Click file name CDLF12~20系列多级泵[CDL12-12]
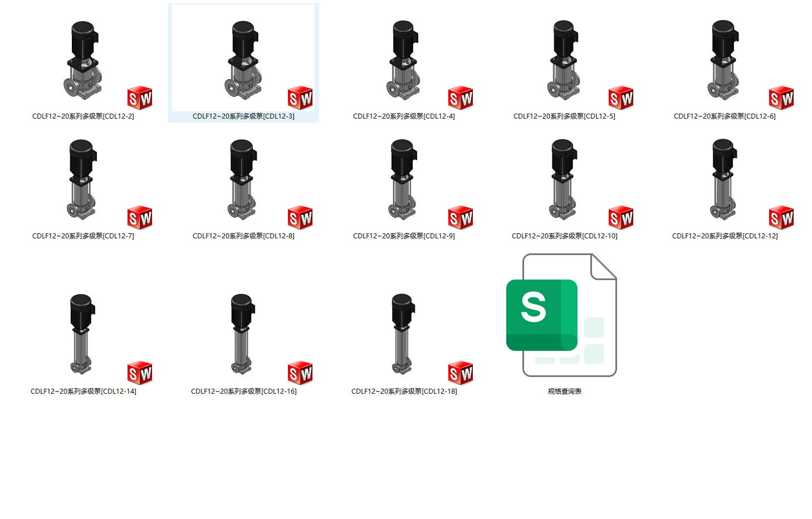Screen dimensions: 812x519 [725, 236]
